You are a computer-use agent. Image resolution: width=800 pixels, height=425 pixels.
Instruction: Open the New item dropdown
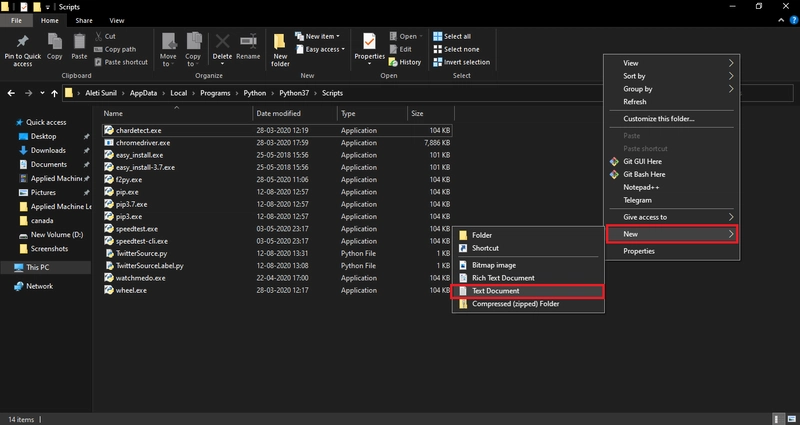tap(317, 36)
